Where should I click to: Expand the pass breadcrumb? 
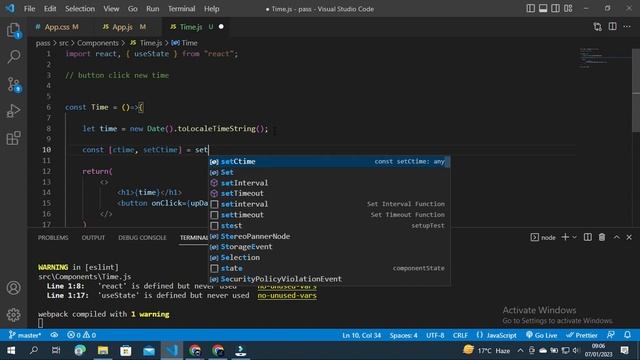(42, 43)
